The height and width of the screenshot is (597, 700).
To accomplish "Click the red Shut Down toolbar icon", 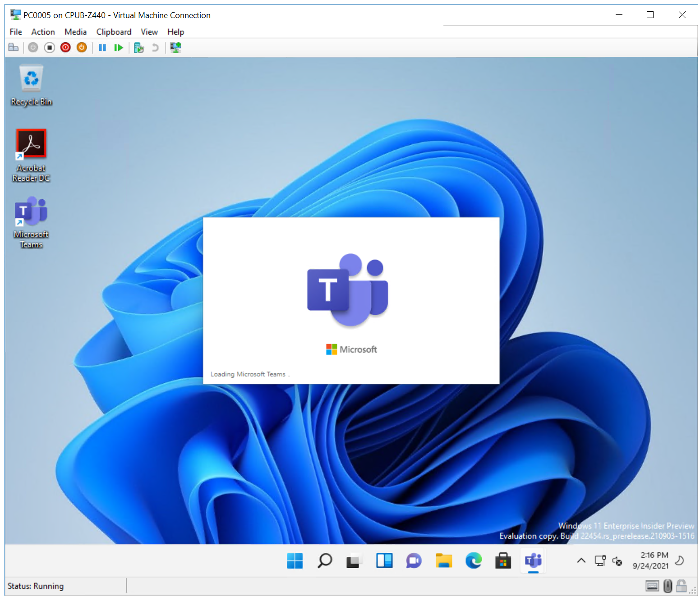I will pyautogui.click(x=65, y=47).
